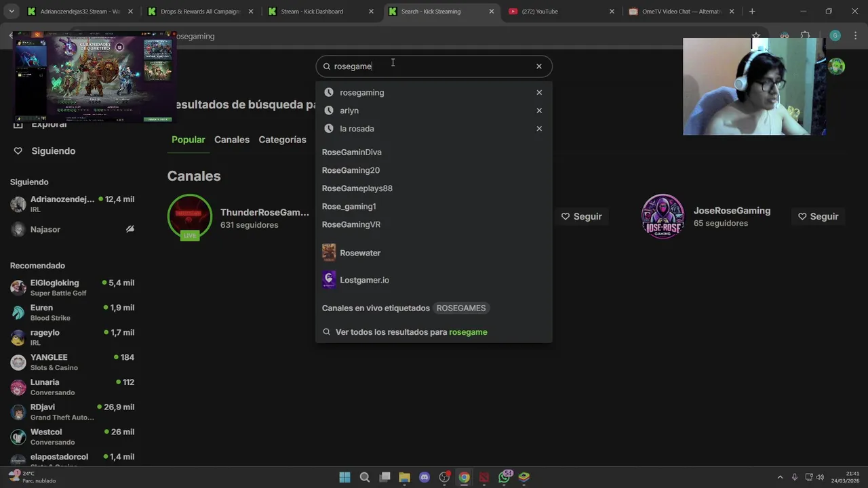
Task: Open the Siguiendo heart sidebar item
Action: pyautogui.click(x=45, y=151)
